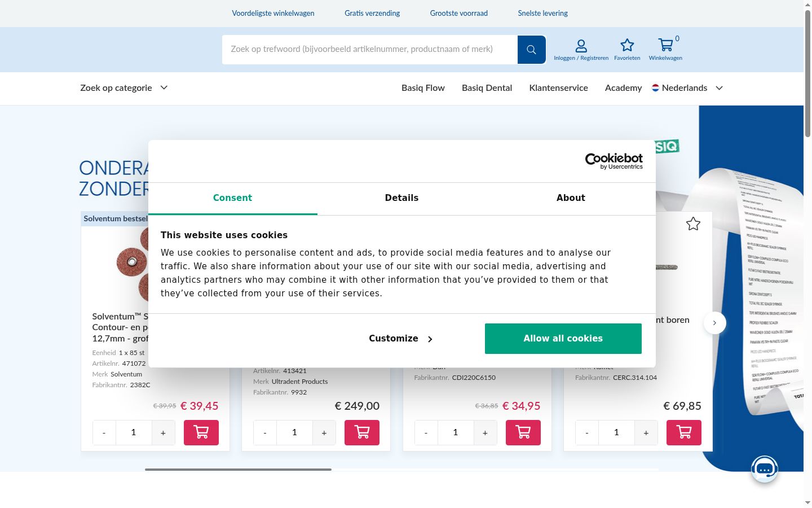
Task: Advance carousel with right arrow button
Action: (714, 323)
